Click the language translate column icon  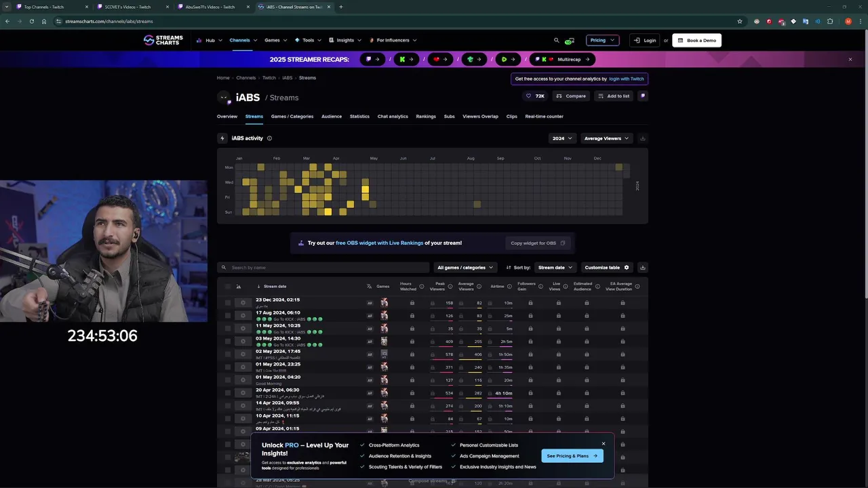370,287
